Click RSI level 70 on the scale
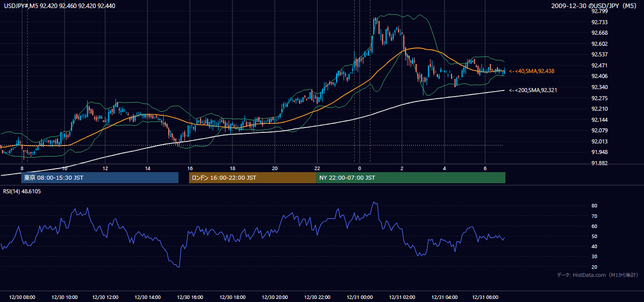The width and height of the screenshot is (644, 302). pos(594,216)
